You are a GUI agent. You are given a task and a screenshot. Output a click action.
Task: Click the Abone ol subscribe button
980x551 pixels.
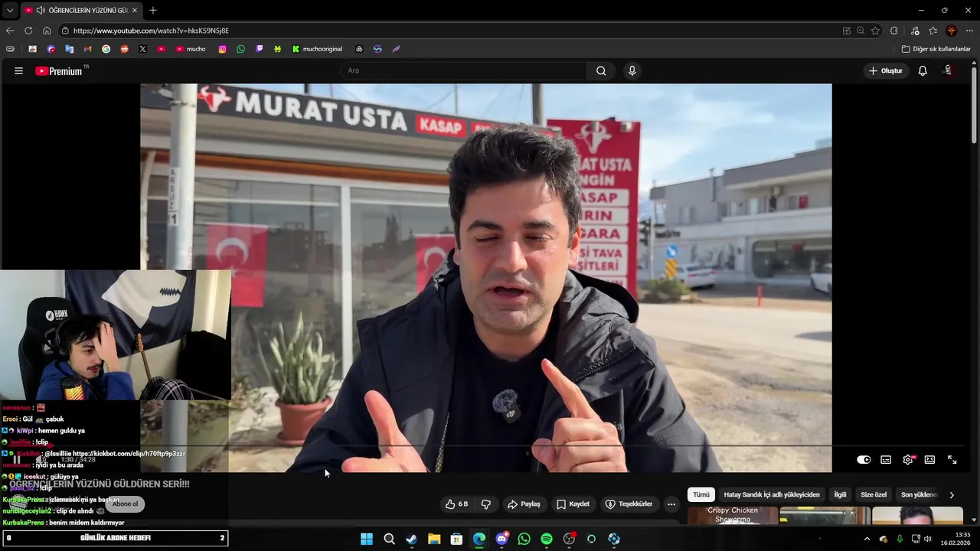coord(126,504)
